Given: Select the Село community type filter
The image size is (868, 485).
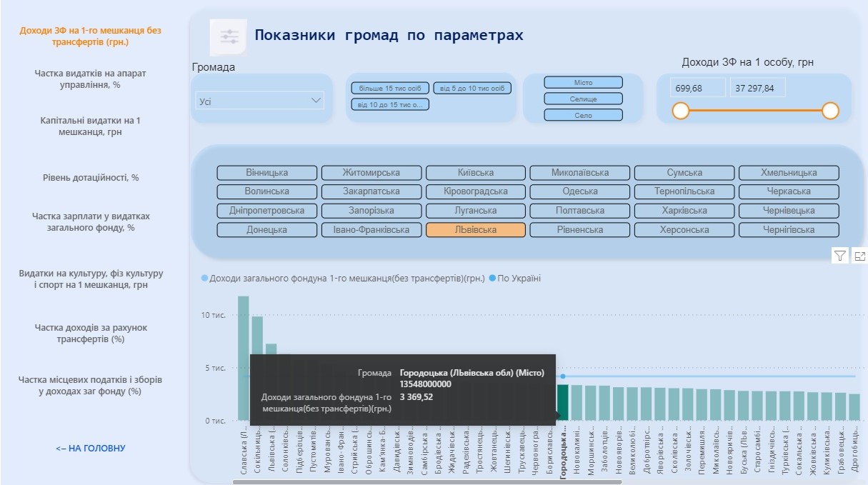Looking at the screenshot, I should [583, 115].
